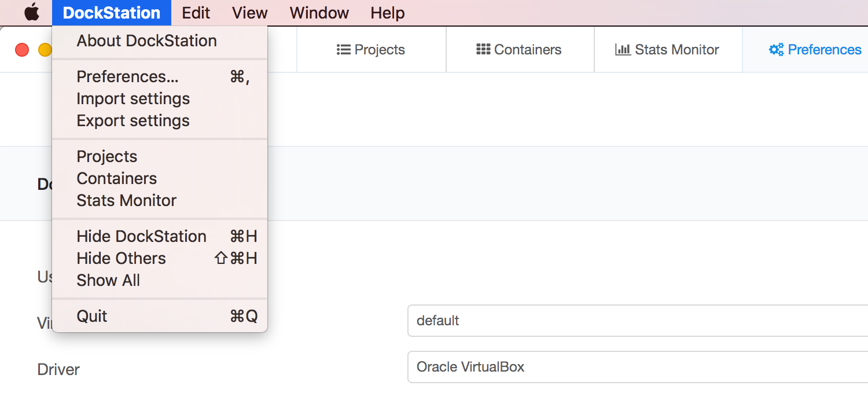868x404 pixels.
Task: Open the Apple menu
Action: 32,12
